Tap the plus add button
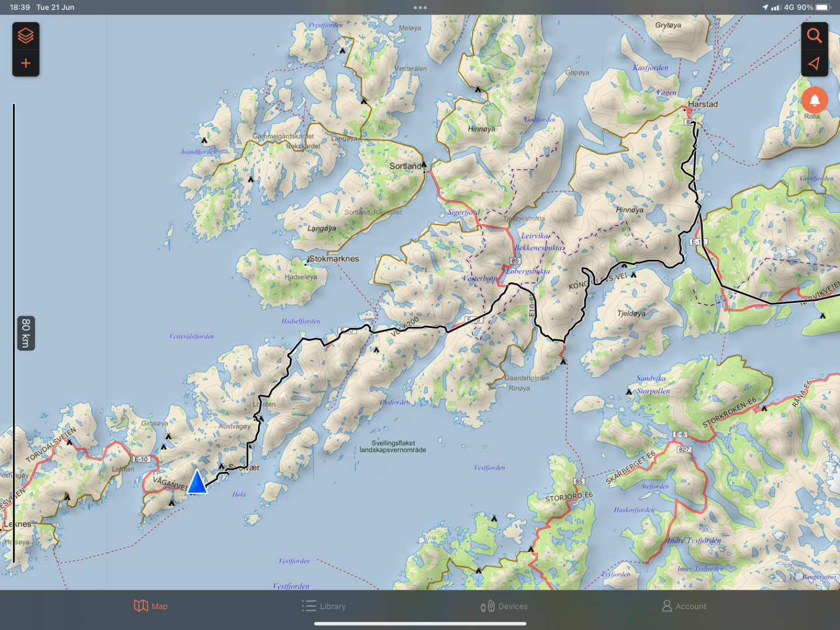Viewport: 840px width, 630px height. [x=26, y=63]
